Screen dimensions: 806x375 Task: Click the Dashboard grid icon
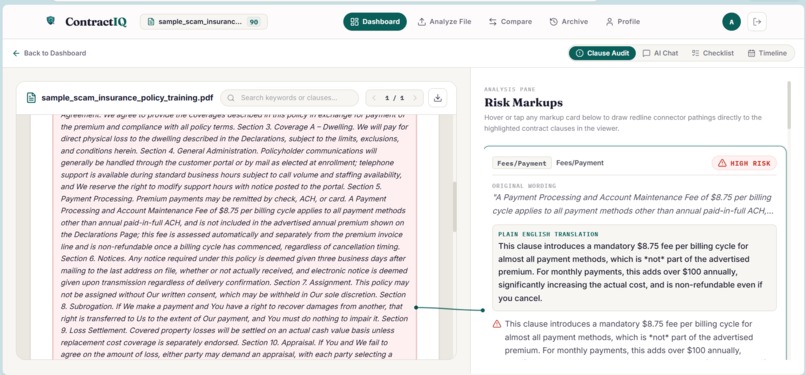click(354, 22)
